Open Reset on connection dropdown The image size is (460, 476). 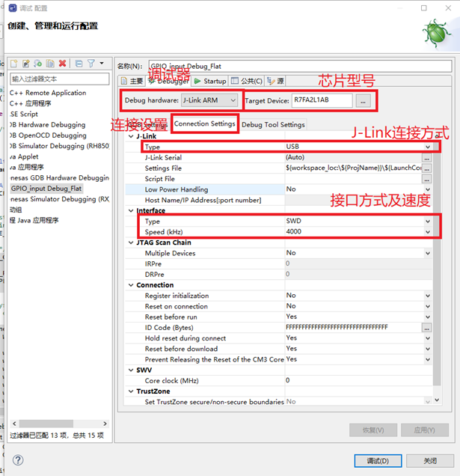tap(428, 306)
